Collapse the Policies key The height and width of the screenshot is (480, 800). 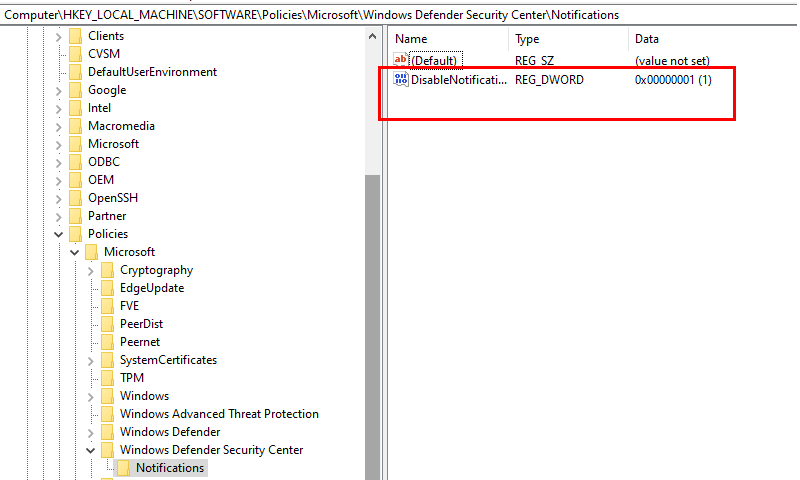[58, 234]
